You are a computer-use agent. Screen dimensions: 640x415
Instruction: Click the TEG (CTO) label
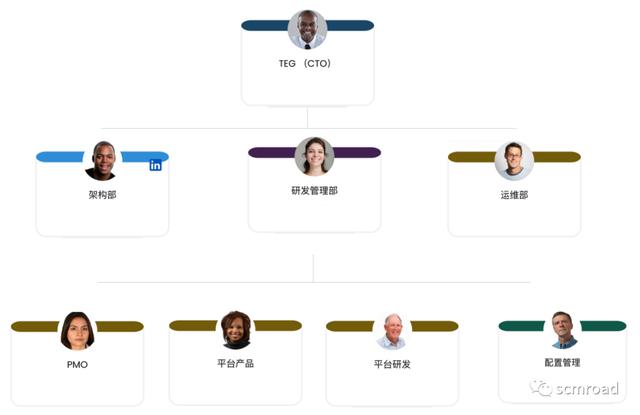point(305,64)
